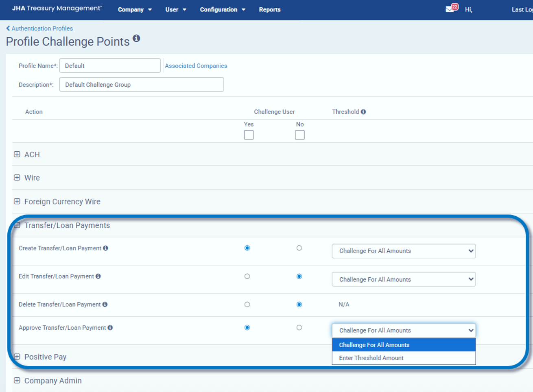Select Yes radio for Edit Transfer/Loan Payment
The height and width of the screenshot is (392, 533).
click(247, 277)
